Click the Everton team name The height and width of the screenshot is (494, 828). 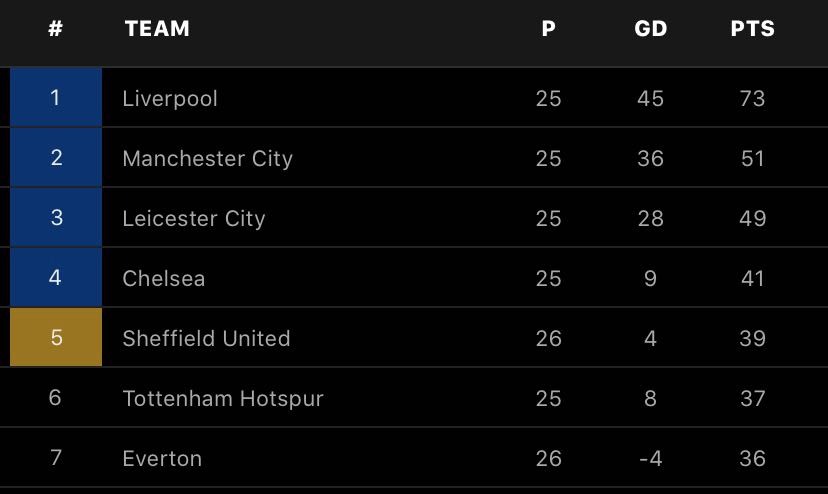162,458
